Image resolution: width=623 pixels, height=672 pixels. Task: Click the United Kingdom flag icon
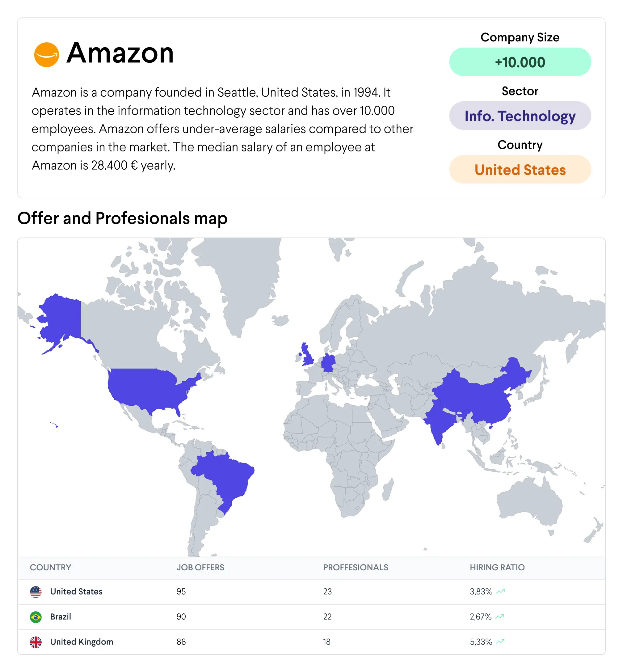click(x=36, y=642)
